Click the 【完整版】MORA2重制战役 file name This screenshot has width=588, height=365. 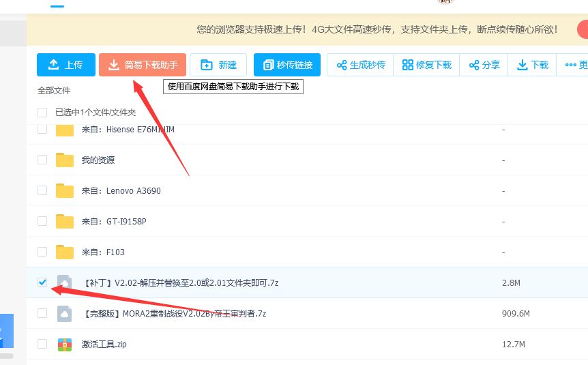tap(173, 313)
